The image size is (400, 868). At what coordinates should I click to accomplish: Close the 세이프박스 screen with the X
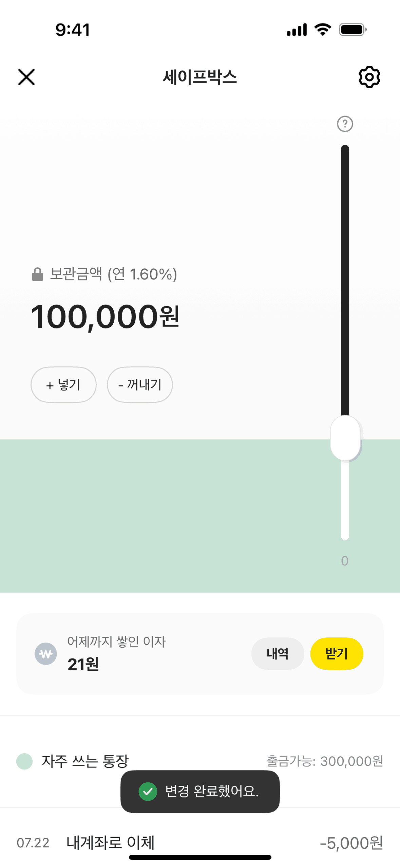tap(26, 77)
